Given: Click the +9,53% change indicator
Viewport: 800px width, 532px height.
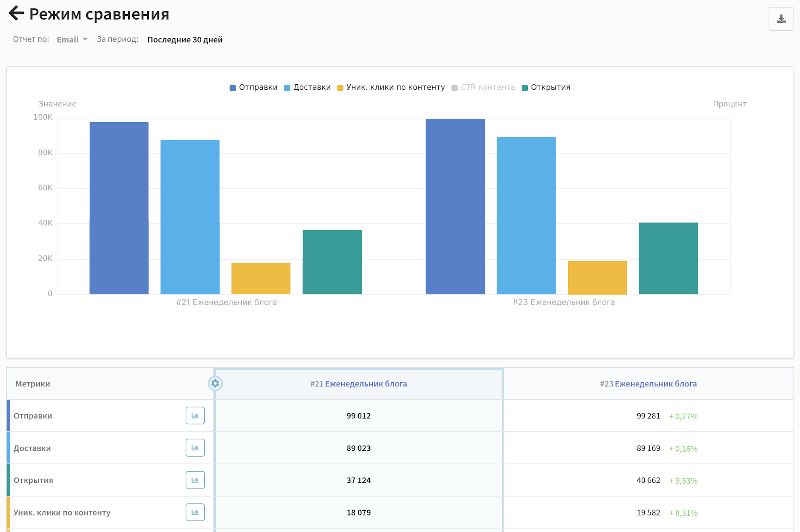Looking at the screenshot, I should pos(683,481).
